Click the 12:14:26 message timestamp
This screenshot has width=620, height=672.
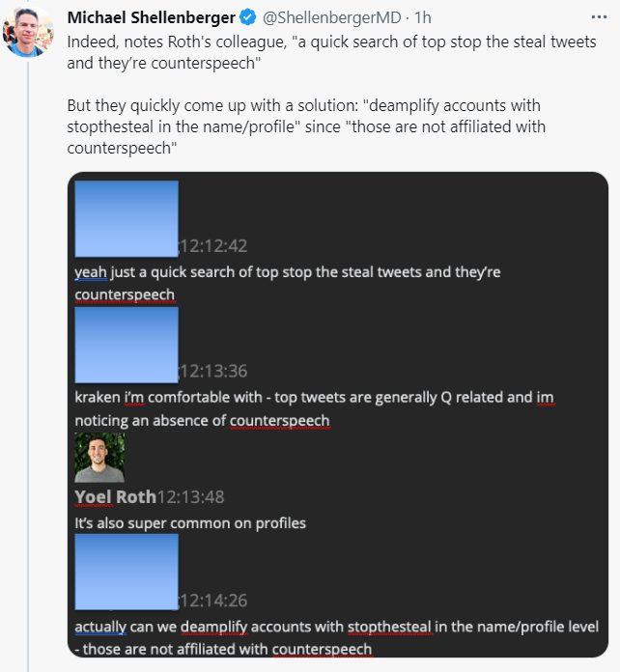coord(212,600)
